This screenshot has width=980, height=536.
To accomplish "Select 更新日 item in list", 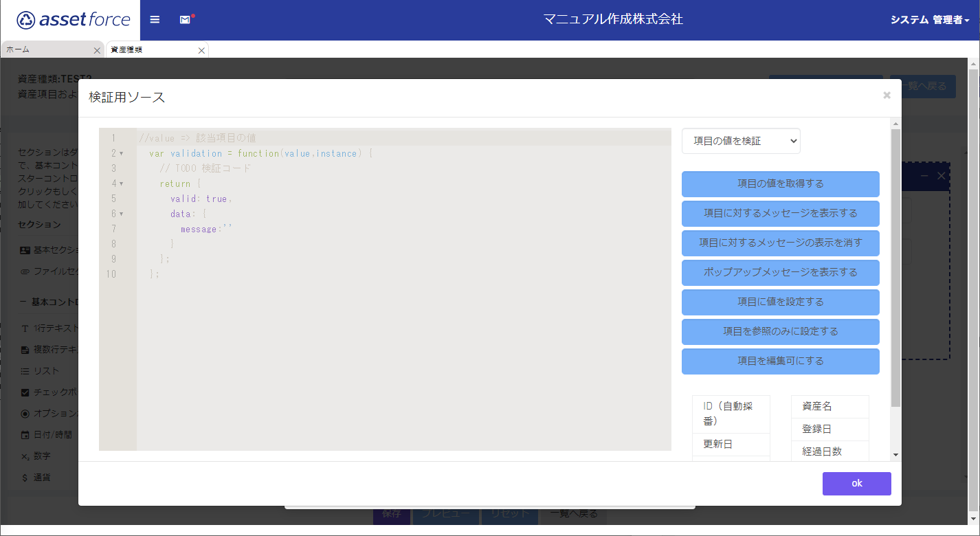I will coord(731,444).
